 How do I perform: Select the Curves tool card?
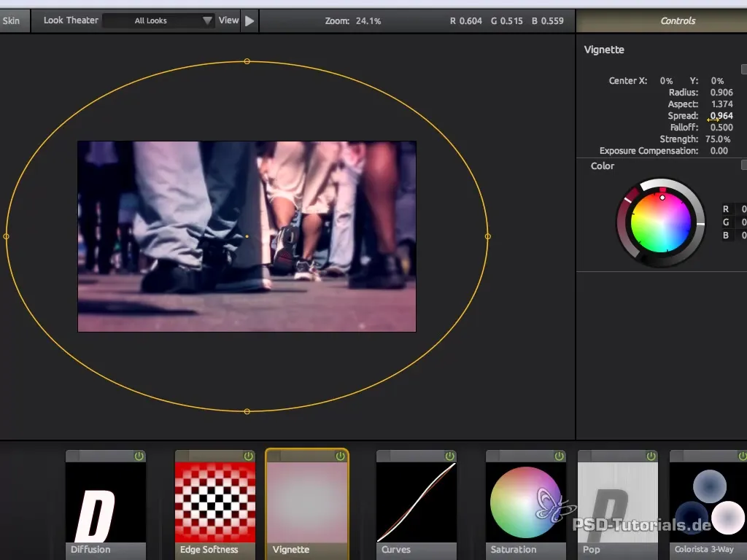tap(416, 505)
